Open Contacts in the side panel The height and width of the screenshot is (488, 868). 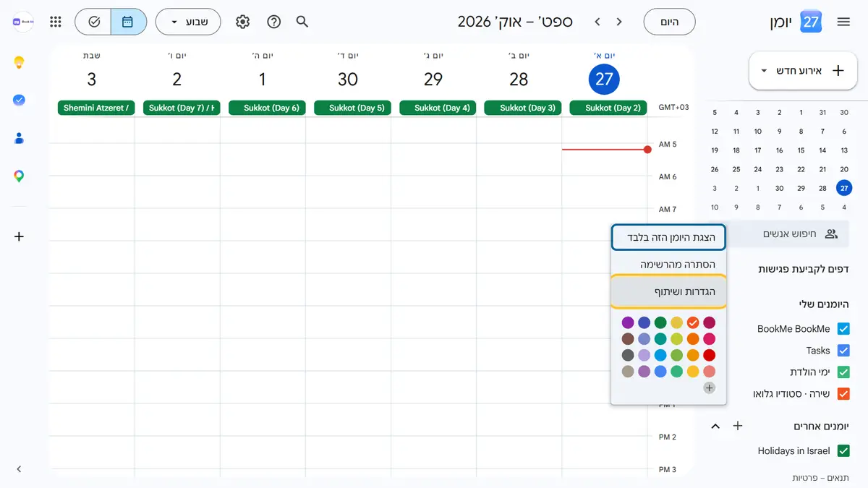[20, 138]
